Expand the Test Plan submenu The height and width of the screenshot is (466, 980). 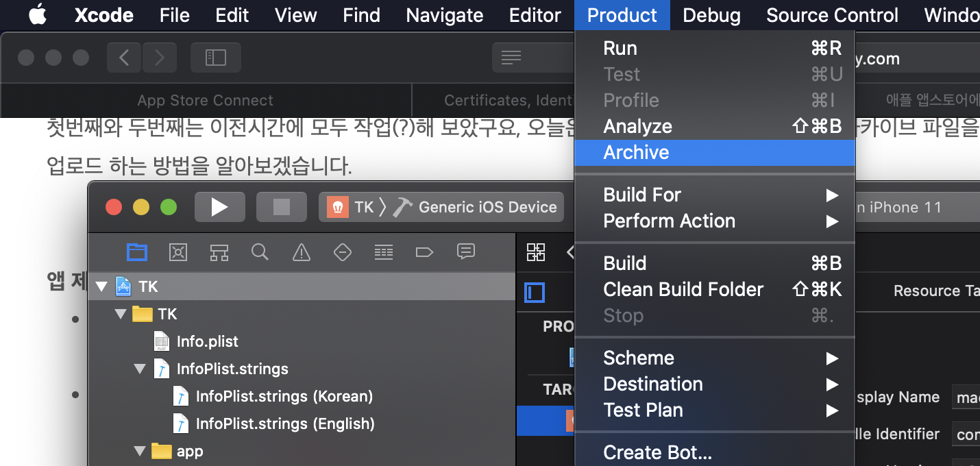(715, 410)
